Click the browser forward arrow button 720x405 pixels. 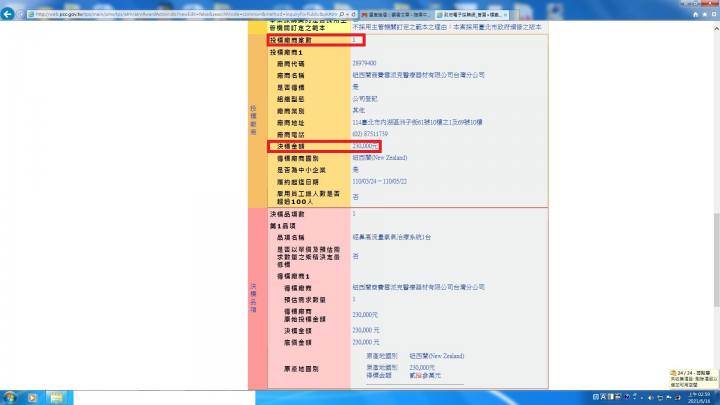21,14
